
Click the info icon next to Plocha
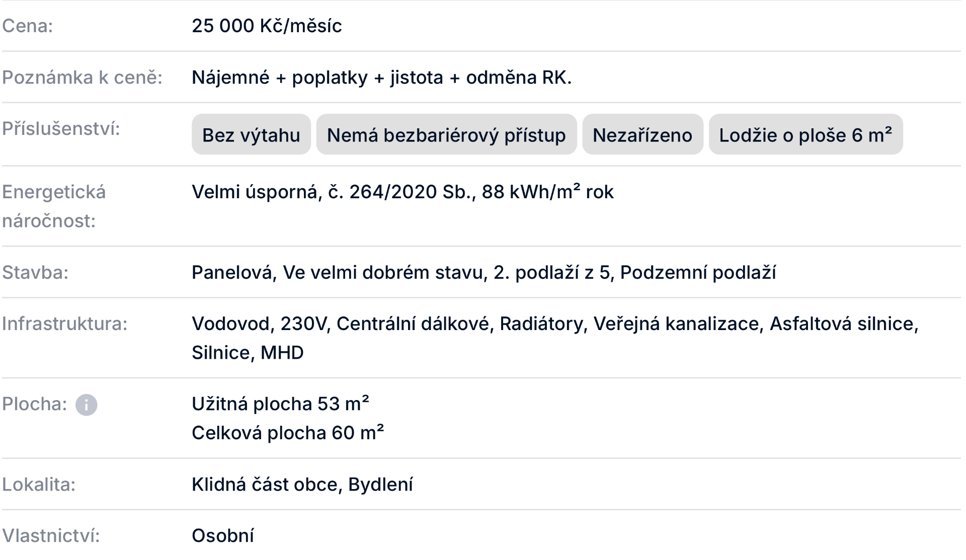(86, 405)
